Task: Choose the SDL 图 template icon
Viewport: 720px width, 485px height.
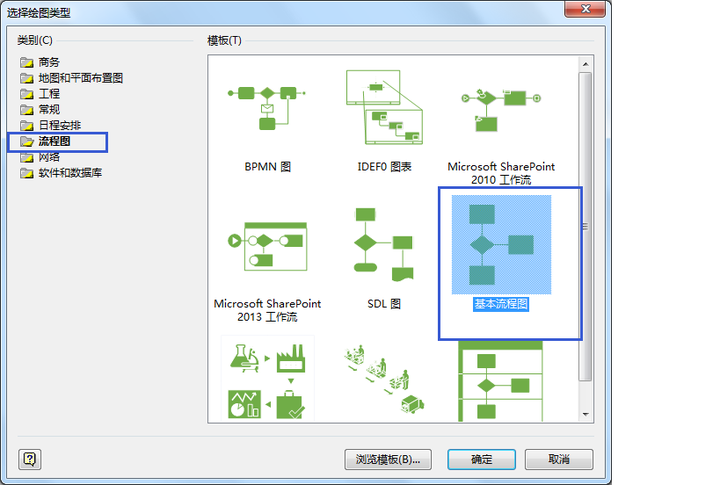Action: 384,245
